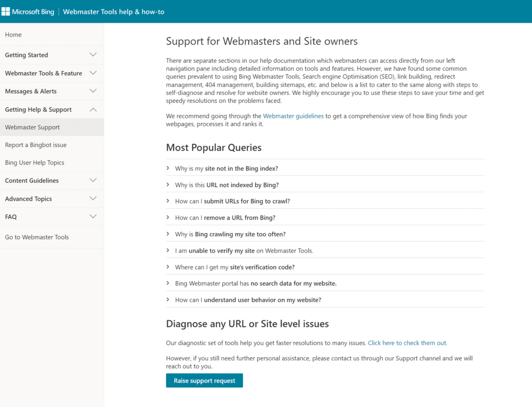Expand 'unable to verify my site' question
Image resolution: width=532 pixels, height=407 pixels.
(244, 251)
